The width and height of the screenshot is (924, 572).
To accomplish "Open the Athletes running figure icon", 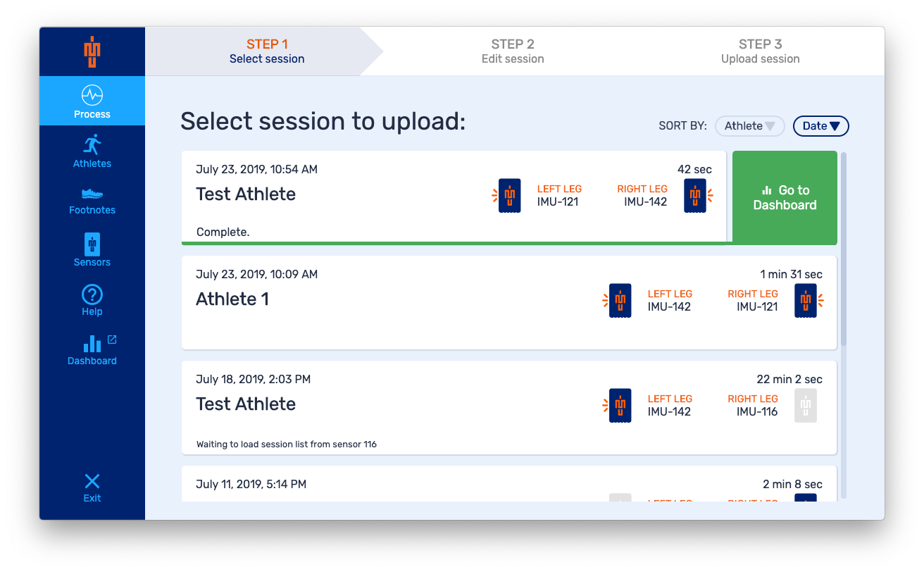I will (x=92, y=145).
